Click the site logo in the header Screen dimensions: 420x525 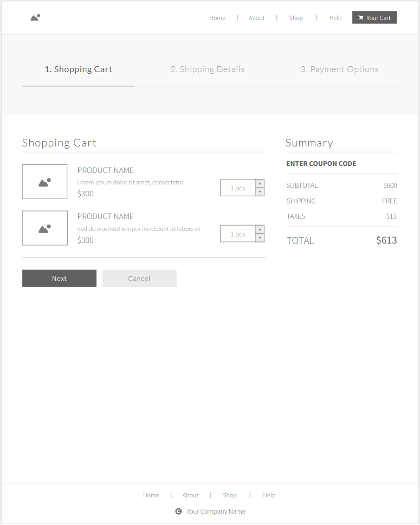pyautogui.click(x=35, y=17)
